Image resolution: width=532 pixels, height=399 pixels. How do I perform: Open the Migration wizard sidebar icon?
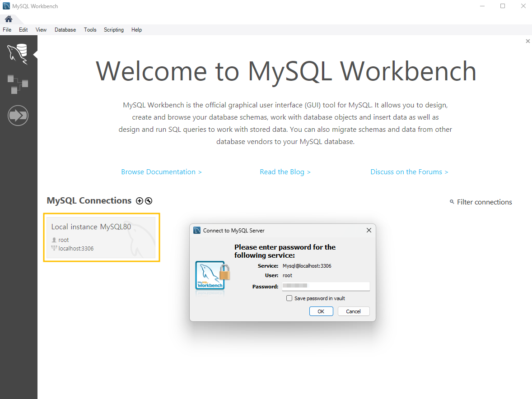(x=18, y=116)
